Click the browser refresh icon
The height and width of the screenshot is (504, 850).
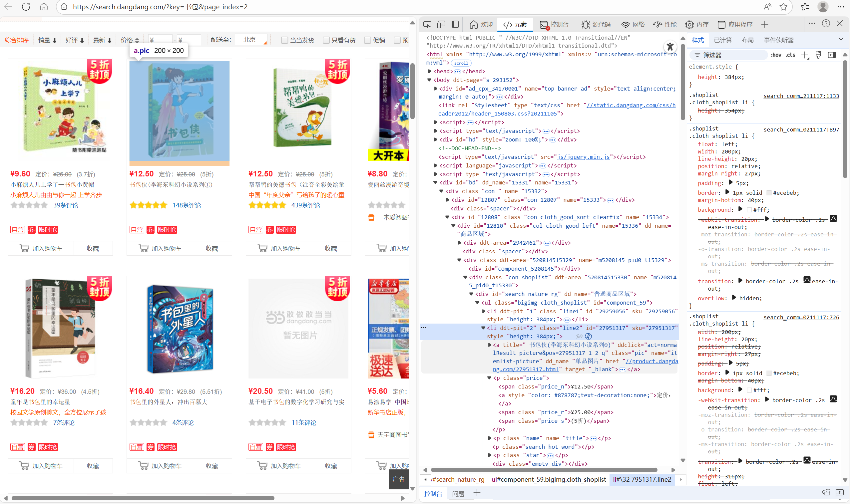tap(26, 7)
